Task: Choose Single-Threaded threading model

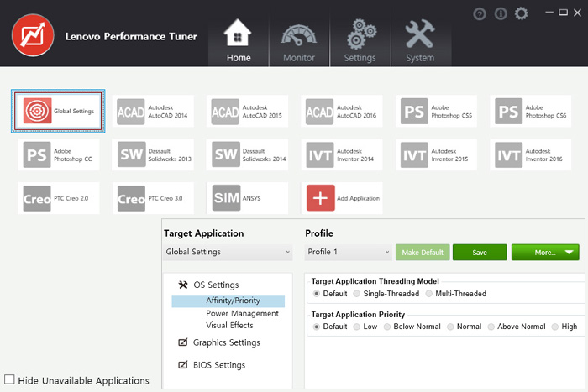Action: pos(357,294)
